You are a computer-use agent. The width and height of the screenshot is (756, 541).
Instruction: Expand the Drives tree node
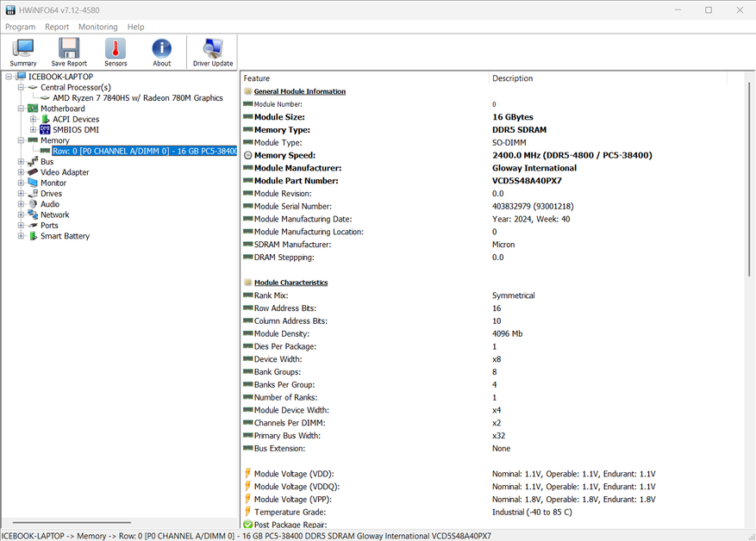(x=21, y=193)
